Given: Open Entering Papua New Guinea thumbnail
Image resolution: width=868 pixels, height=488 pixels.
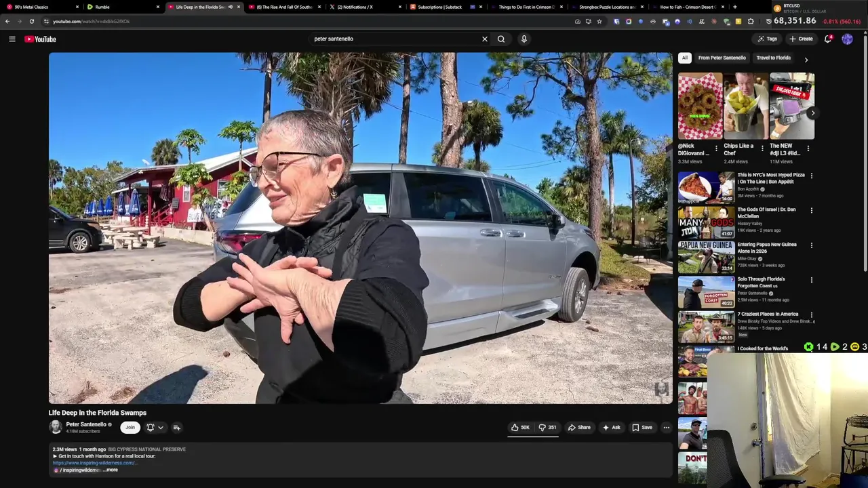Looking at the screenshot, I should [706, 257].
